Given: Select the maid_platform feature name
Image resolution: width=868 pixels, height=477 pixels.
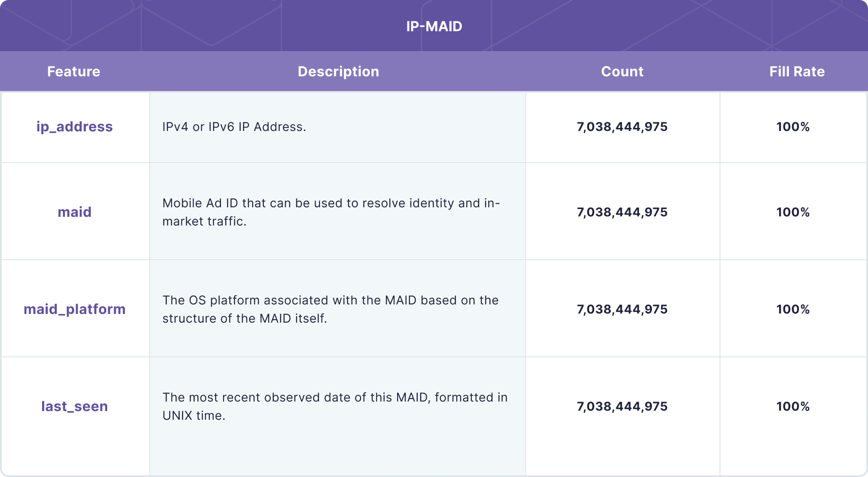Looking at the screenshot, I should 74,309.
